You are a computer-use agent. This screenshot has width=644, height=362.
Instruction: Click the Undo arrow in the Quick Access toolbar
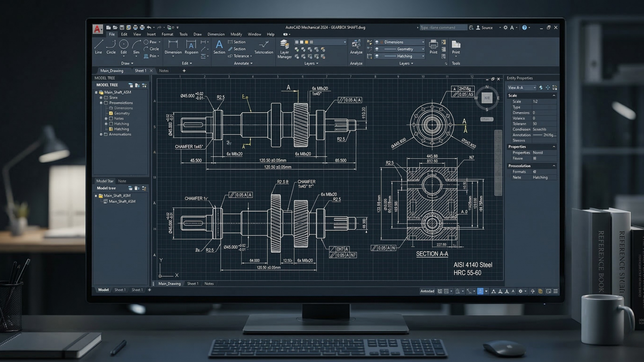tap(149, 27)
